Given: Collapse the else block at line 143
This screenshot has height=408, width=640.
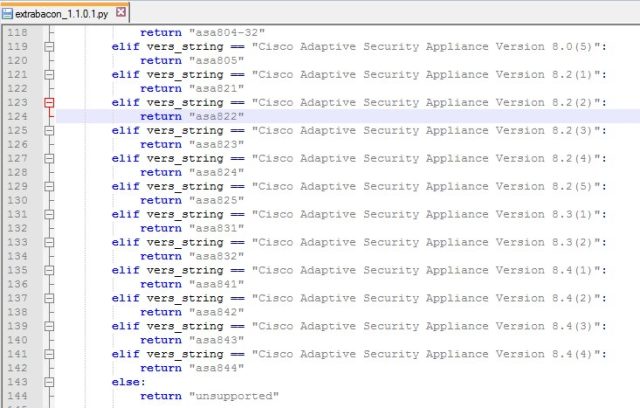Looking at the screenshot, I should click(49, 382).
